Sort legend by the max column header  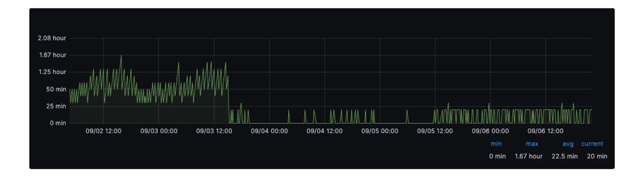tap(532, 144)
